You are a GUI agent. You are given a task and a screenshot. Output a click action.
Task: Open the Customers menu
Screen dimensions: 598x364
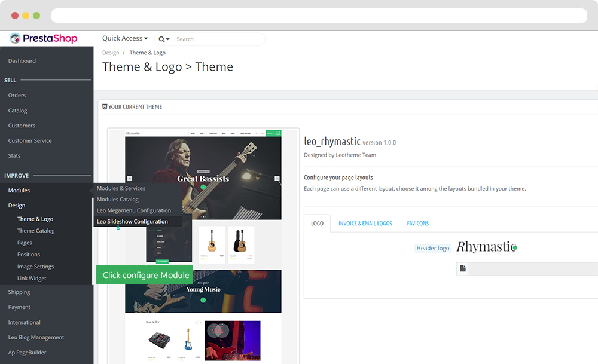point(22,126)
